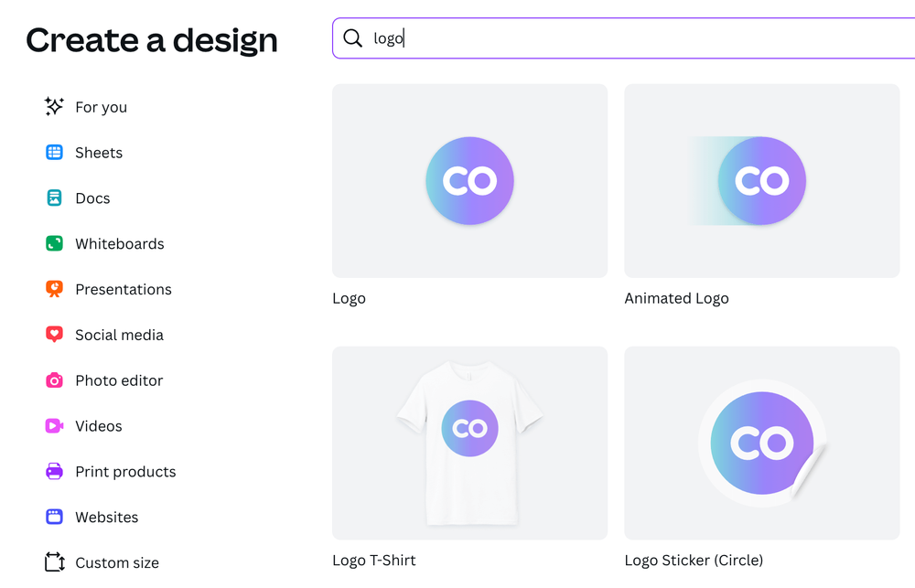915x588 pixels.
Task: Click the Logo caption text
Action: (x=349, y=299)
